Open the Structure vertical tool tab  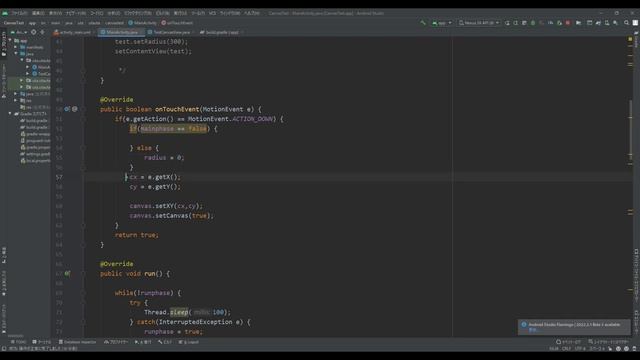click(x=4, y=254)
